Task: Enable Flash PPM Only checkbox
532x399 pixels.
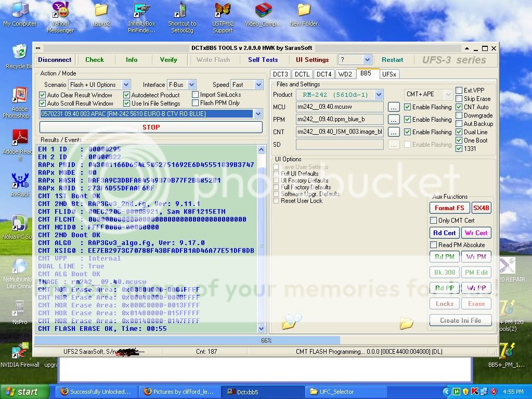Action: coord(195,103)
